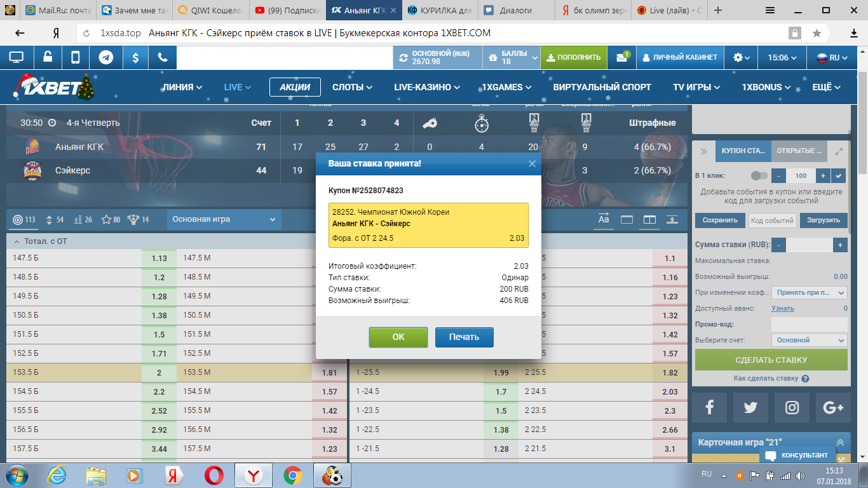
Task: Click the padlock access icon
Action: pos(48,57)
